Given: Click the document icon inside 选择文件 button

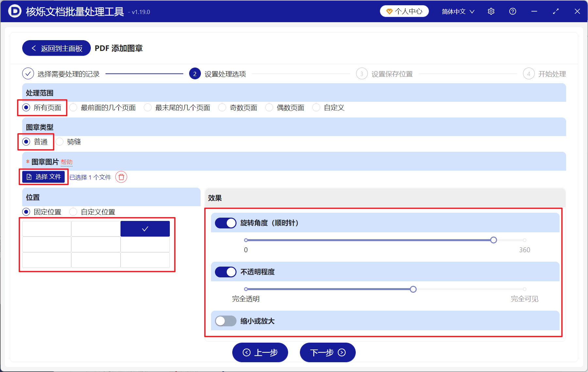Looking at the screenshot, I should [x=28, y=177].
